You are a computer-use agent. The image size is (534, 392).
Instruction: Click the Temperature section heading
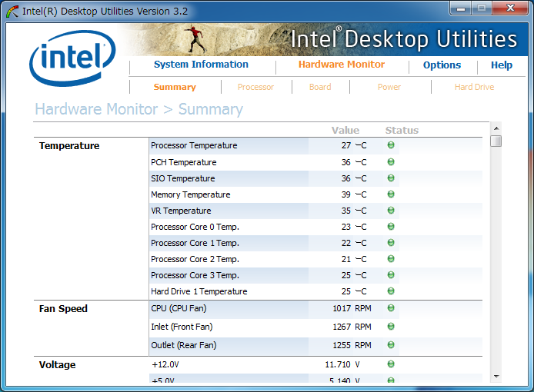click(69, 146)
